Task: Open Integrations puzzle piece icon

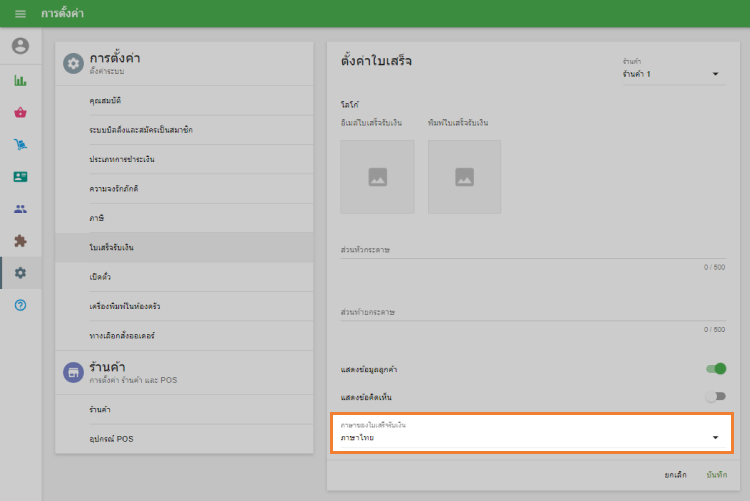Action: (20, 241)
